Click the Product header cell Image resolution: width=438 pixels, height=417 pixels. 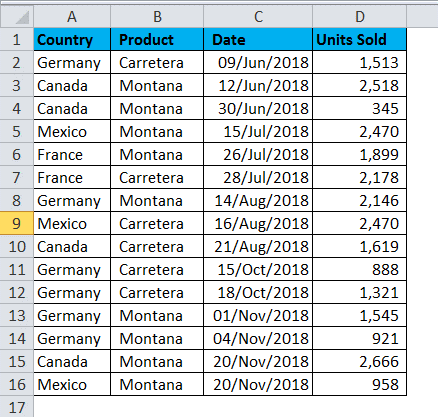(x=157, y=40)
